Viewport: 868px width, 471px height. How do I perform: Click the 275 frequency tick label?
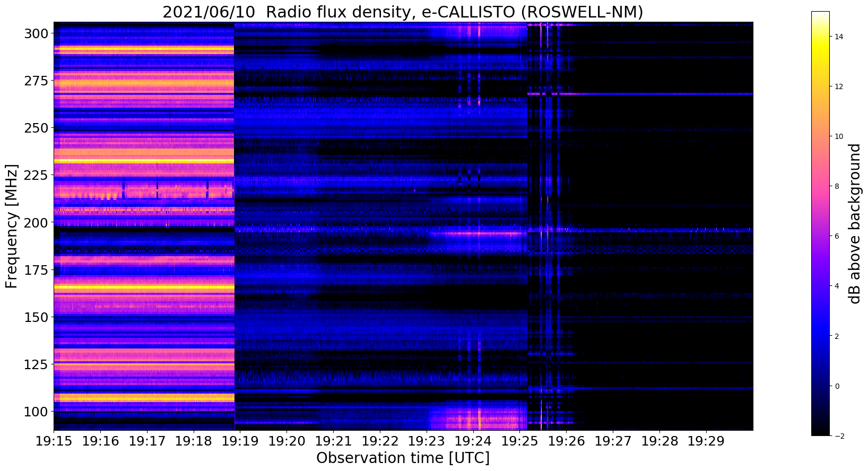point(36,81)
